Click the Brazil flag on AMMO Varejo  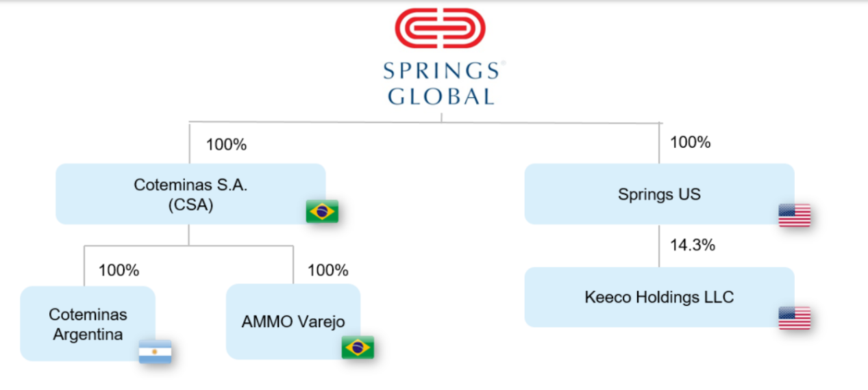click(x=358, y=348)
